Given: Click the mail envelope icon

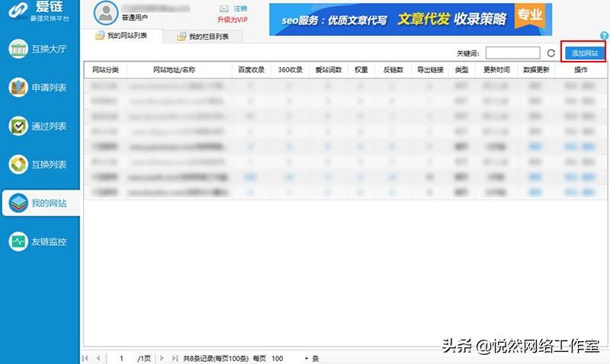Looking at the screenshot, I should pos(224,8).
